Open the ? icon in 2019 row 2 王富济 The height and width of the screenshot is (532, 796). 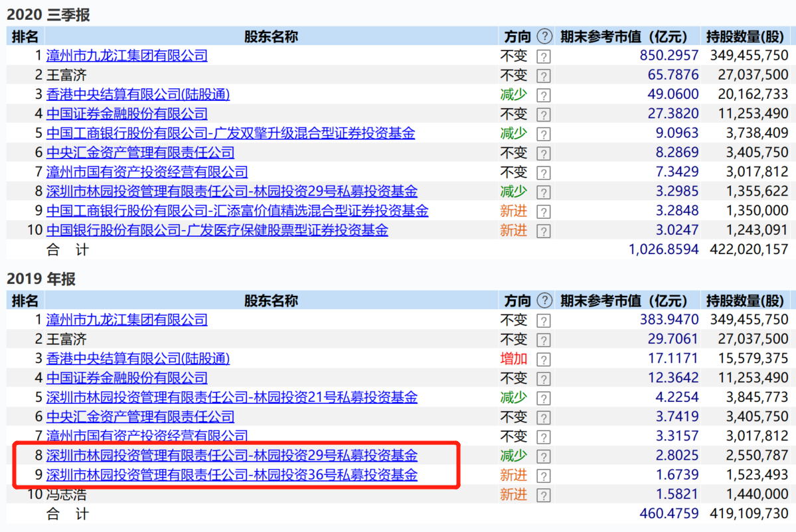coord(543,340)
